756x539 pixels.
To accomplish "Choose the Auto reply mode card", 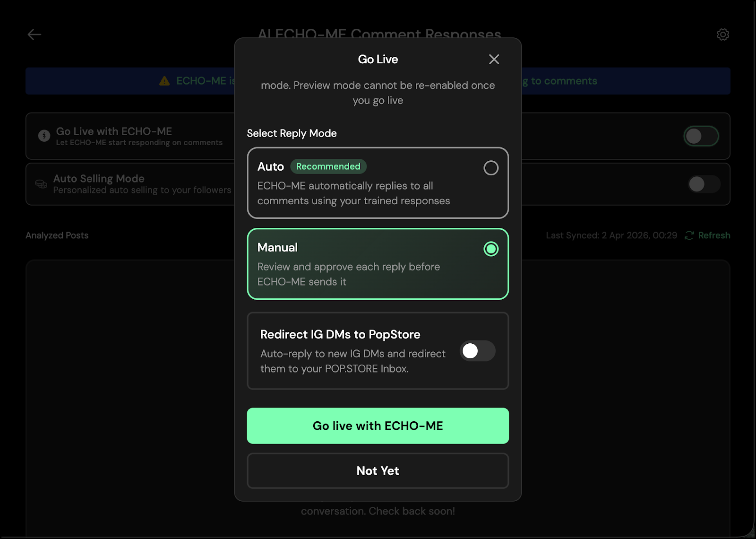I will pyautogui.click(x=378, y=183).
